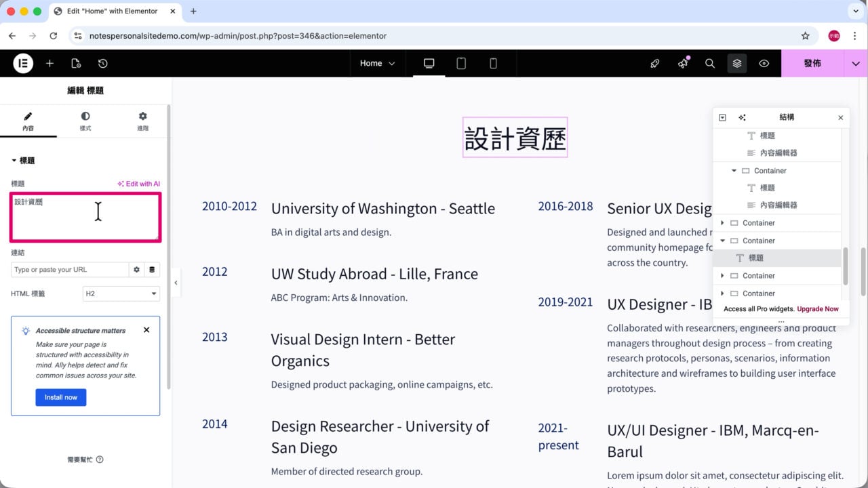Click the AI sparkle icon in structure panel
This screenshot has height=488, width=868.
coord(742,117)
